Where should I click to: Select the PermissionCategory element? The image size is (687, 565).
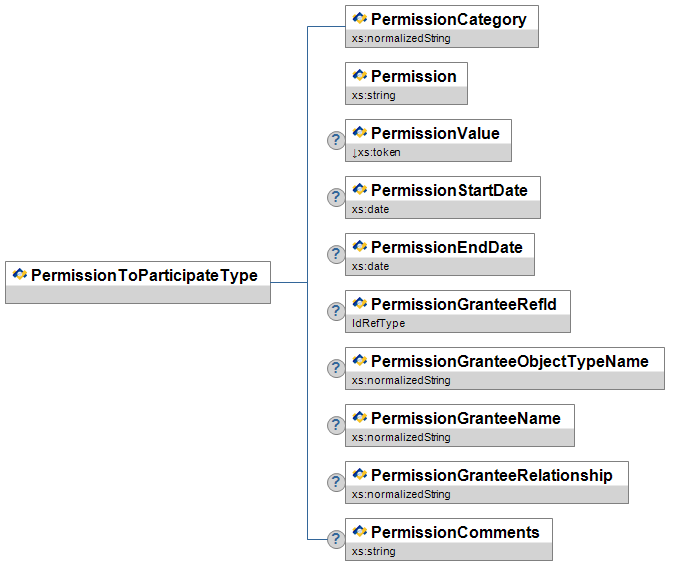point(448,19)
